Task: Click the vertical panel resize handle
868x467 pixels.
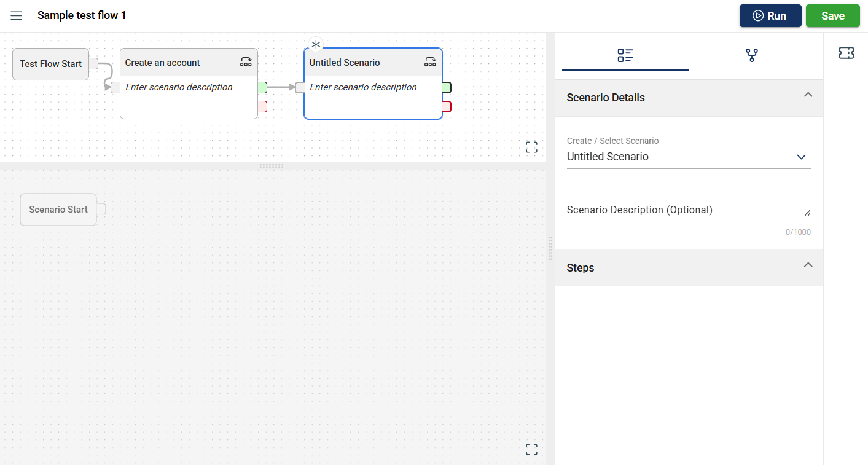Action: (550, 248)
